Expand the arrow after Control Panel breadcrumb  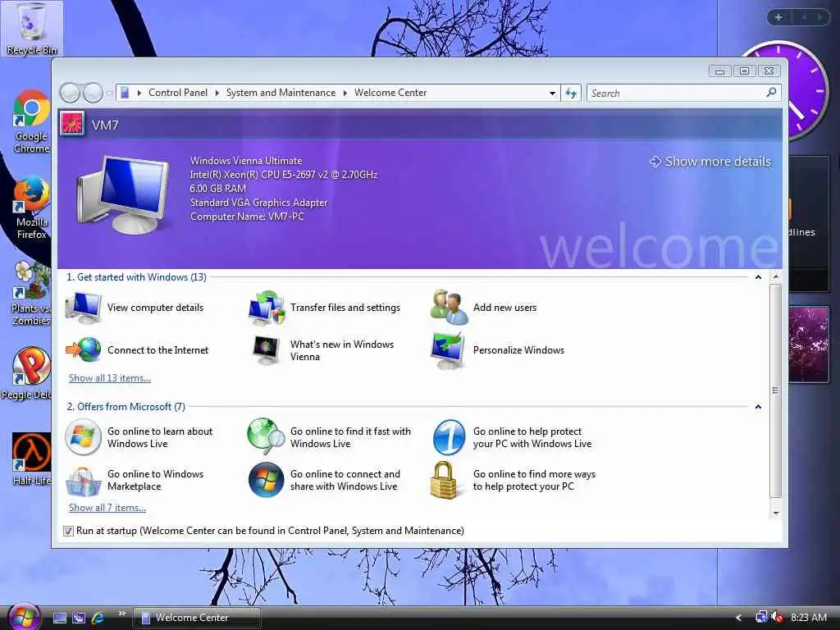pos(217,94)
